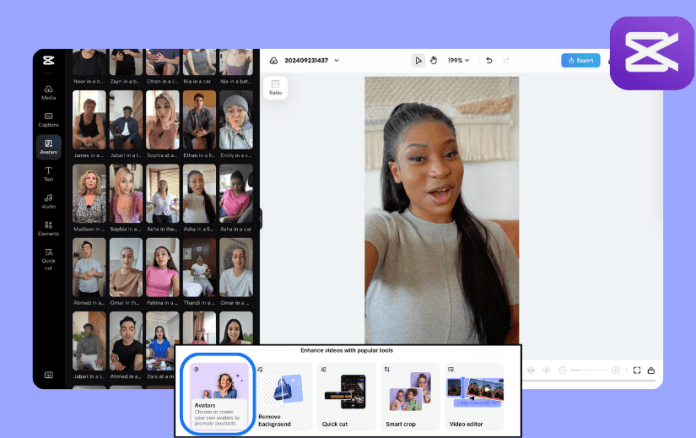Toggle fullscreen preview icon
Viewport: 696px width, 438px height.
(637, 370)
